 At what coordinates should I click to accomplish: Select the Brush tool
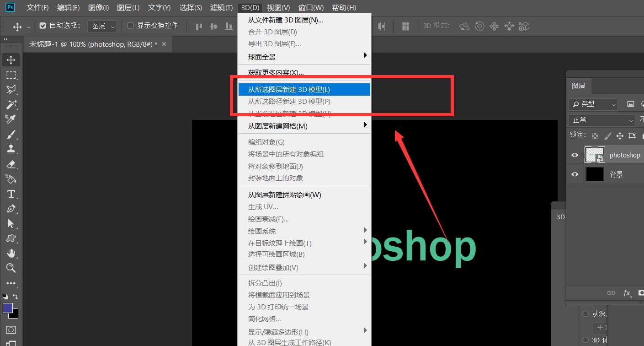[11, 134]
